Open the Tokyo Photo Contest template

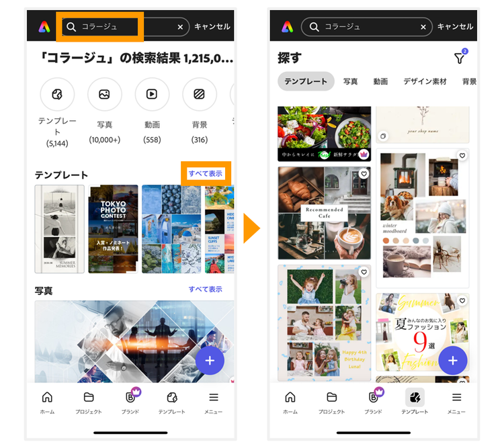[113, 229]
